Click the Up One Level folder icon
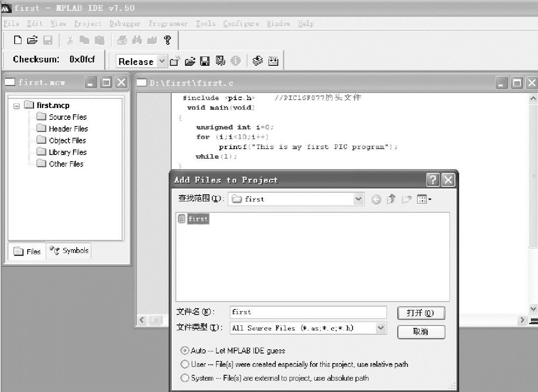Viewport: 538px width, 392px height. [x=391, y=199]
